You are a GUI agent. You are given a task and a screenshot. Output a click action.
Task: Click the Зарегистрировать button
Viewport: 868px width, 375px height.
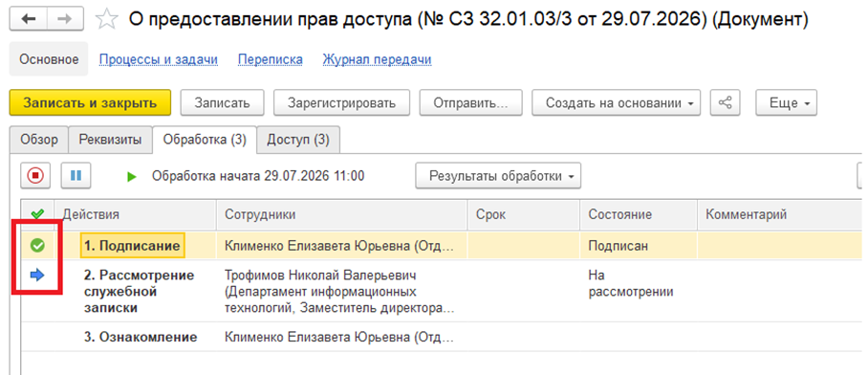pos(341,103)
